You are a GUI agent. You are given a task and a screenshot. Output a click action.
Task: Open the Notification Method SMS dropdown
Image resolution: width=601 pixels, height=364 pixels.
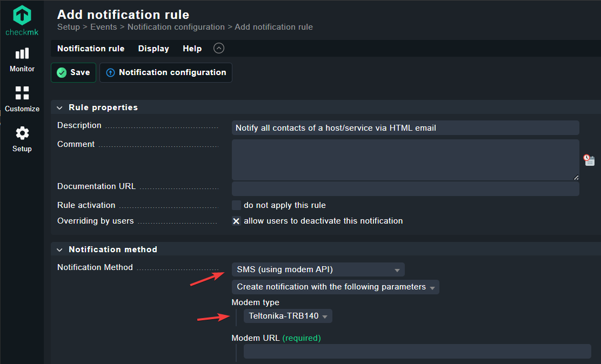[x=318, y=269]
